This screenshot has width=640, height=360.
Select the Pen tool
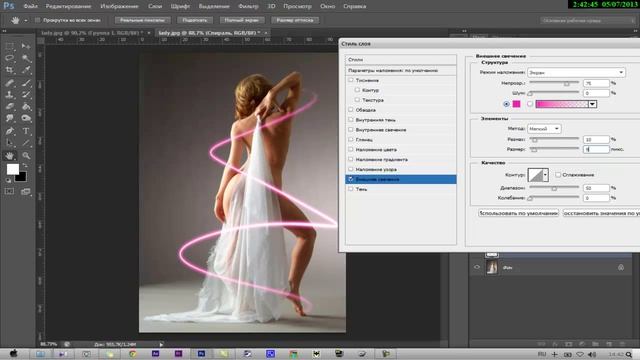pos(9,131)
